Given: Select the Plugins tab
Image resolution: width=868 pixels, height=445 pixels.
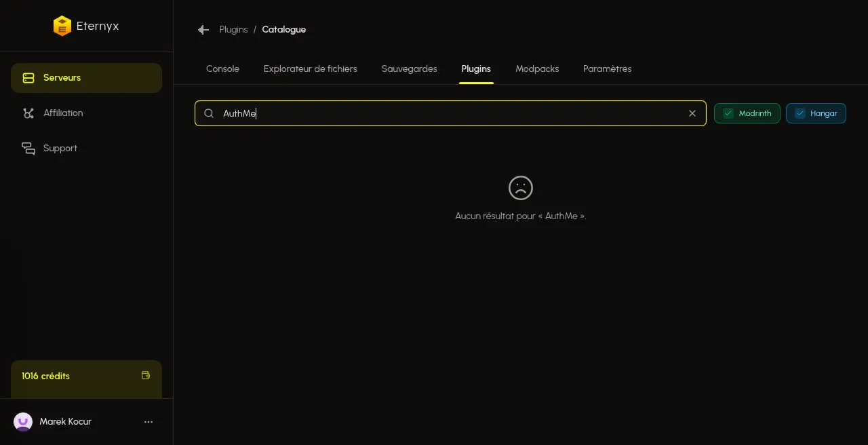Looking at the screenshot, I should [476, 69].
